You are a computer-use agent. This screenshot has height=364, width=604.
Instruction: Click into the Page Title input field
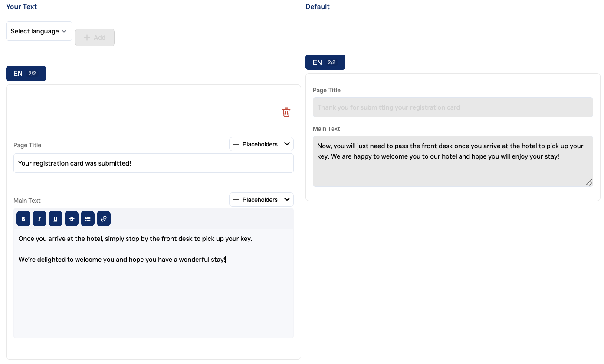[x=154, y=163]
